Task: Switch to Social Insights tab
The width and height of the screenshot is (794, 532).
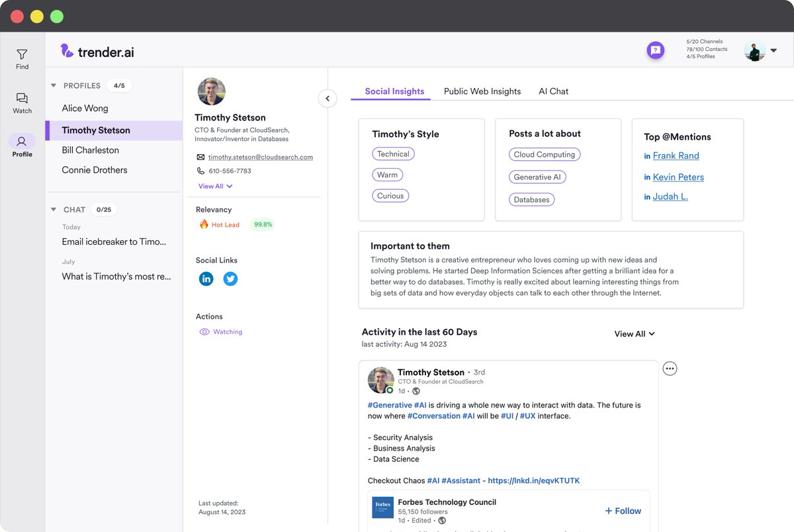Action: pyautogui.click(x=394, y=91)
